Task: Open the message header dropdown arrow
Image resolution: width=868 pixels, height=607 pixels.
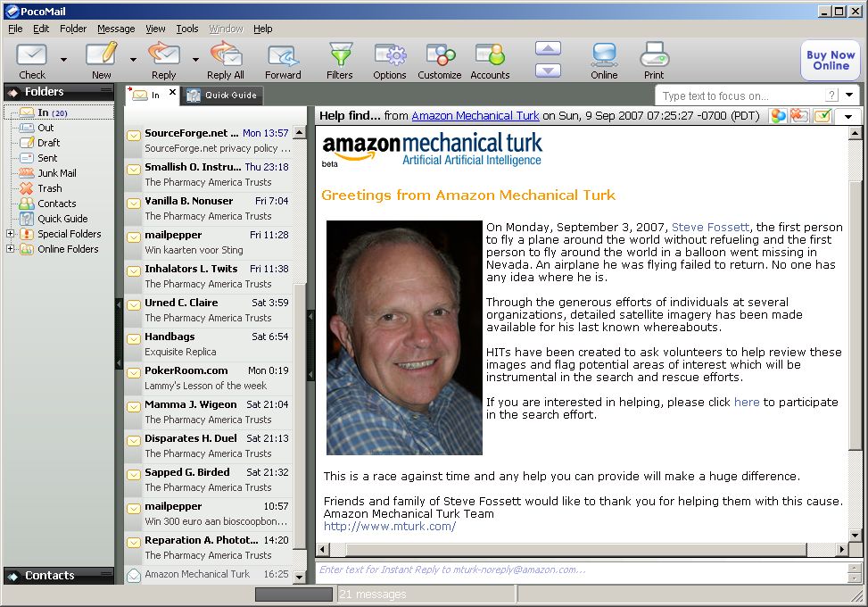Action: coord(847,116)
